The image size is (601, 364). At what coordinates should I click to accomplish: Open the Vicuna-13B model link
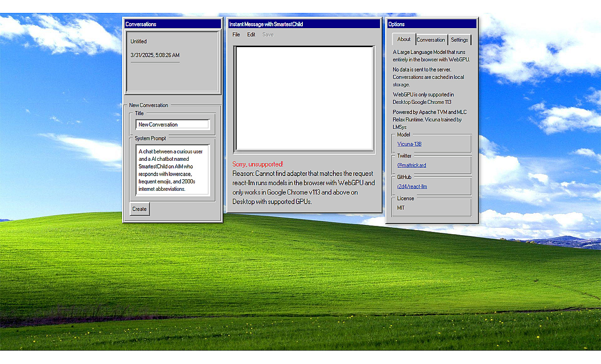(410, 144)
